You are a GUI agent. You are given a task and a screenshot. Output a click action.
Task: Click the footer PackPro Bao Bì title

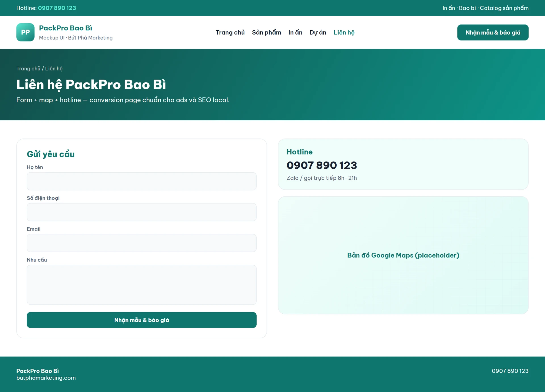pos(37,371)
